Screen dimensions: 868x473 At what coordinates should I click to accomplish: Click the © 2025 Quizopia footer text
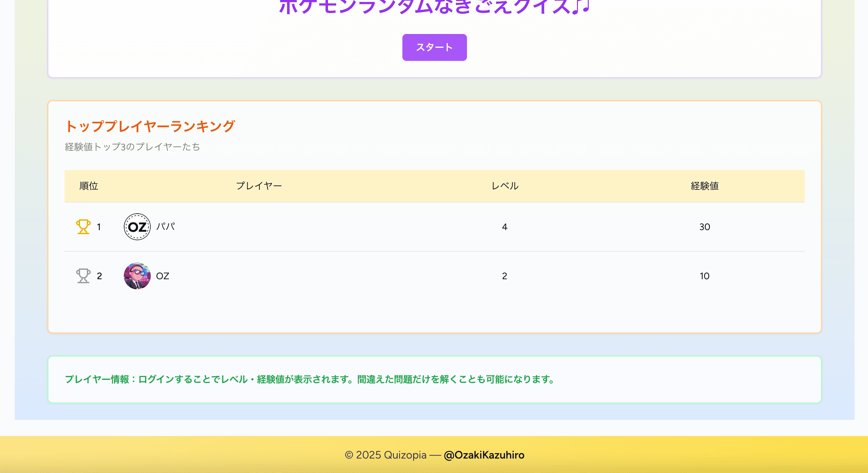(386, 455)
